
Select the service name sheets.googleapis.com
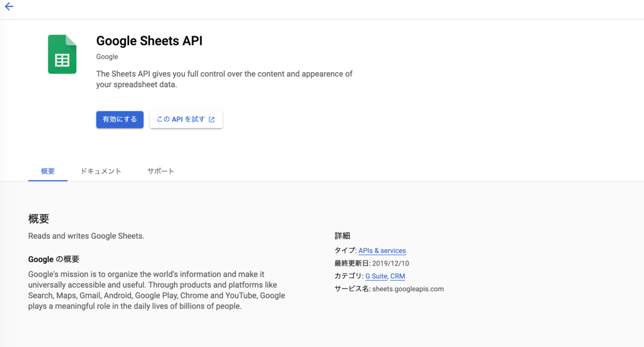pyautogui.click(x=408, y=289)
